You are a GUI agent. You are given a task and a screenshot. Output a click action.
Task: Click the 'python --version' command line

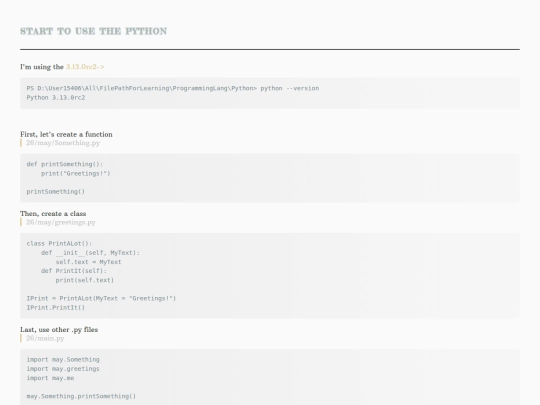pos(173,88)
